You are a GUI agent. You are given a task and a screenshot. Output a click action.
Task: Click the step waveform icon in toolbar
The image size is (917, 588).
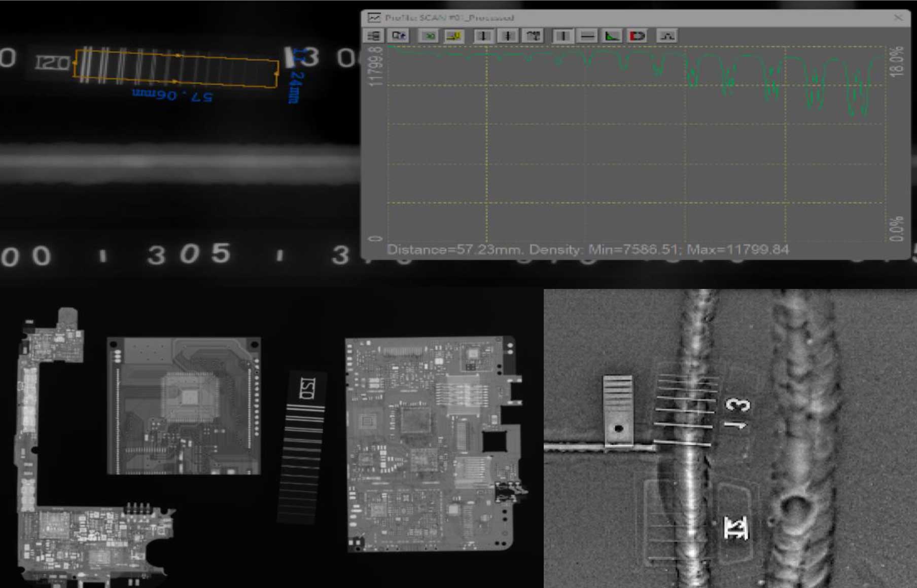667,36
